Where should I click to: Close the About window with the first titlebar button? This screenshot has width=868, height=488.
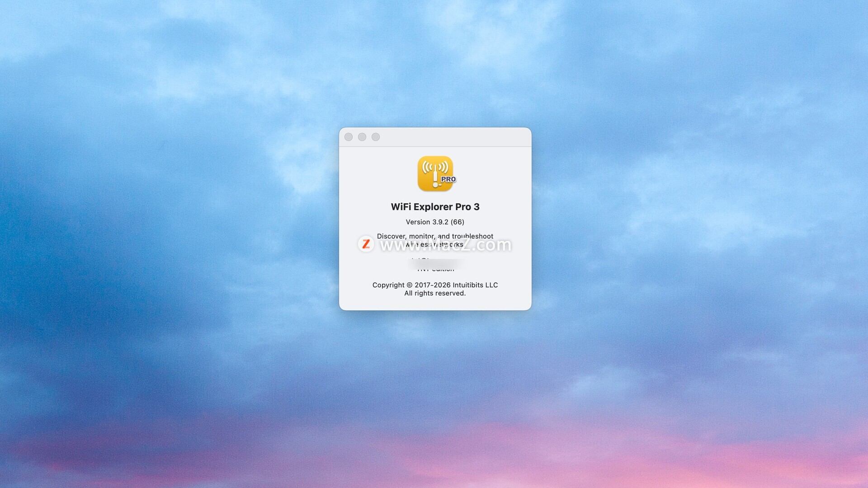tap(349, 137)
